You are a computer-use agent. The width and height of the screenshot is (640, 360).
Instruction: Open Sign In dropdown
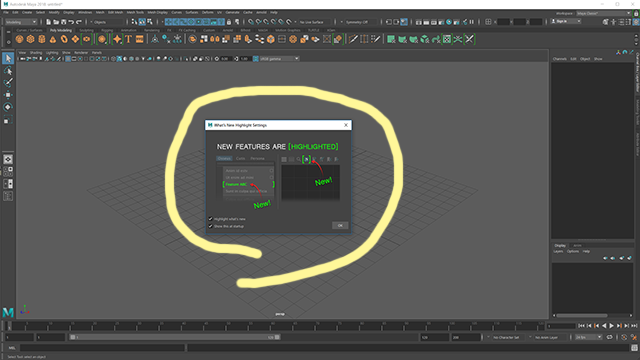coord(566,21)
